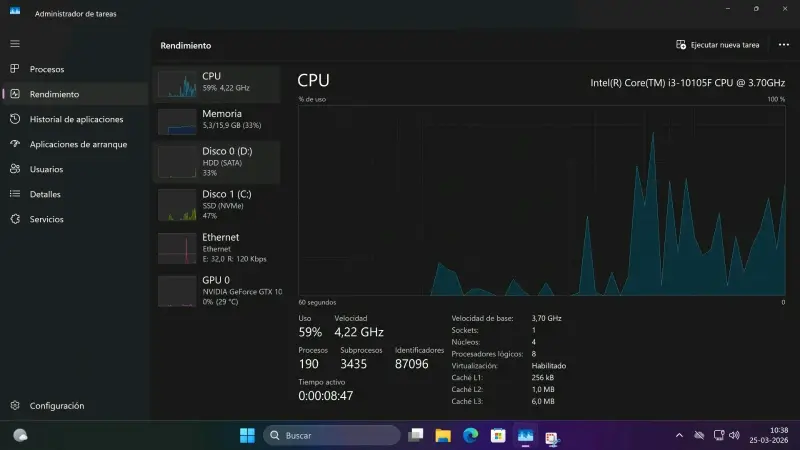
Task: Go to the Detalles page
Action: click(x=76, y=194)
